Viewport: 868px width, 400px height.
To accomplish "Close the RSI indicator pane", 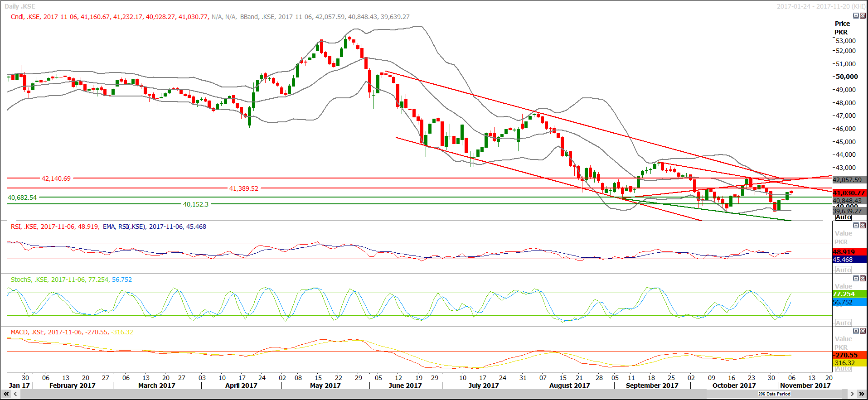I will coord(863,225).
